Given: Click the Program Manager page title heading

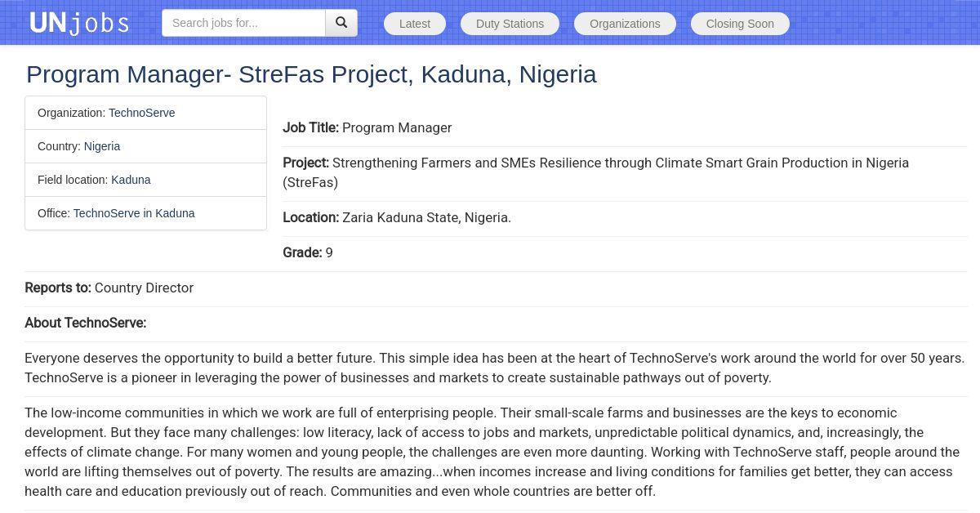Looking at the screenshot, I should point(311,74).
